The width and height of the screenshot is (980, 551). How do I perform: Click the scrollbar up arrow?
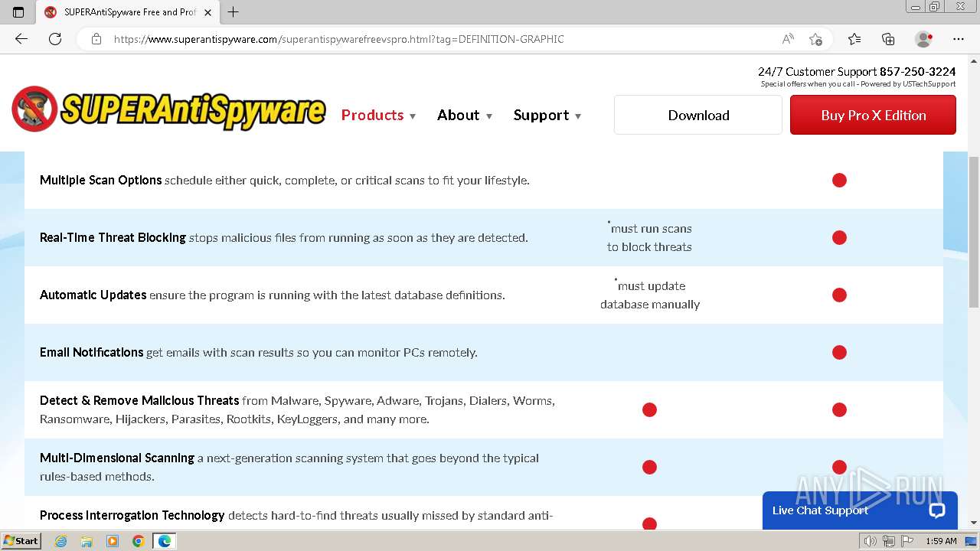[974, 60]
